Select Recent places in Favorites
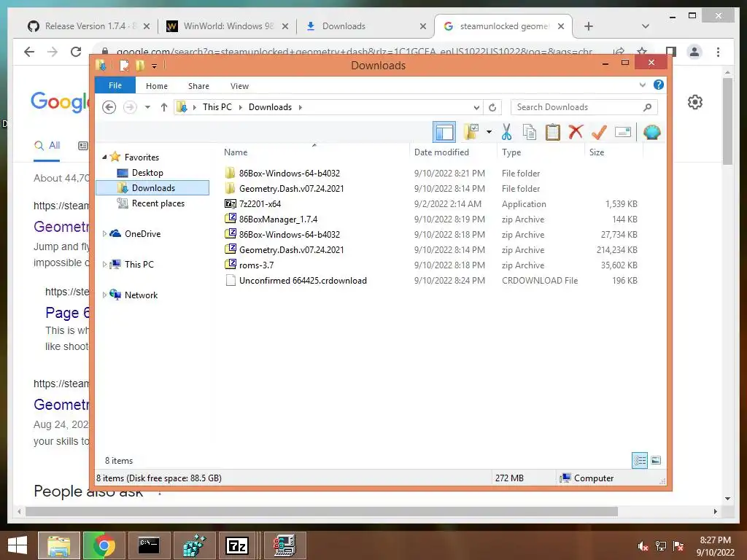The image size is (747, 560). pos(158,203)
